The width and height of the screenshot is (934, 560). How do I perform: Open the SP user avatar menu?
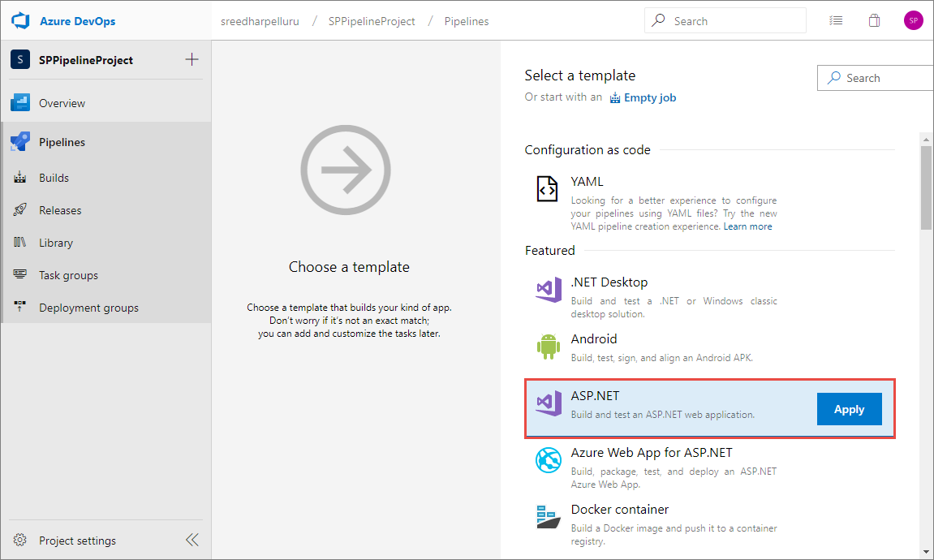tap(913, 19)
